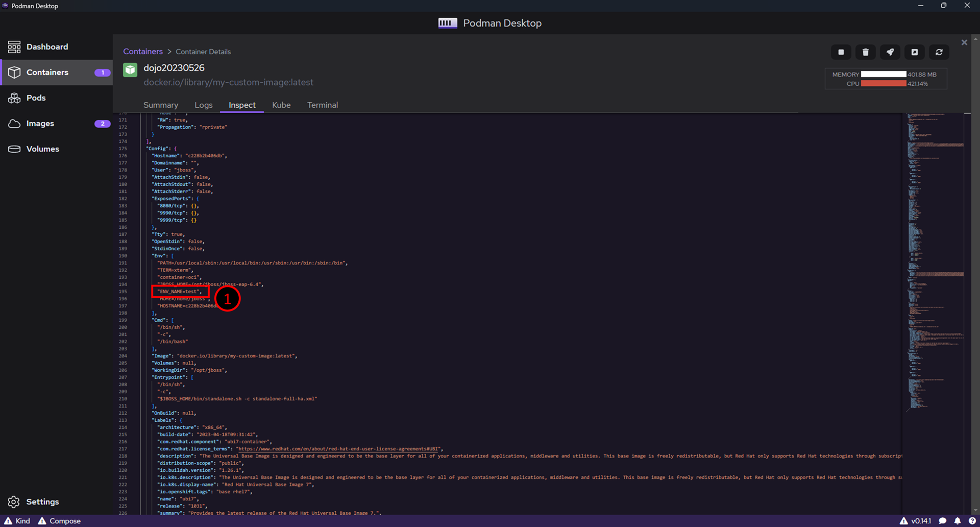Click the "User": "jboss" line
Viewport: 980px width, 527px height.
point(174,170)
